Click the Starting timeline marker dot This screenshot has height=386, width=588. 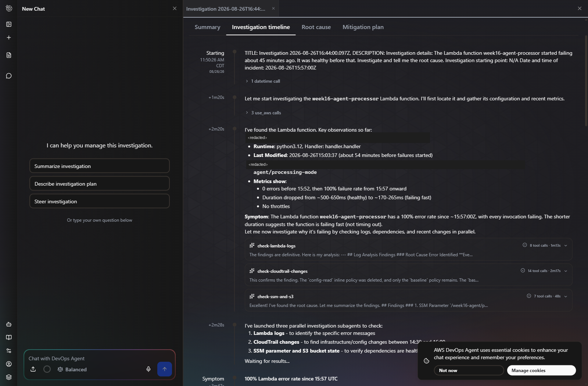click(234, 52)
